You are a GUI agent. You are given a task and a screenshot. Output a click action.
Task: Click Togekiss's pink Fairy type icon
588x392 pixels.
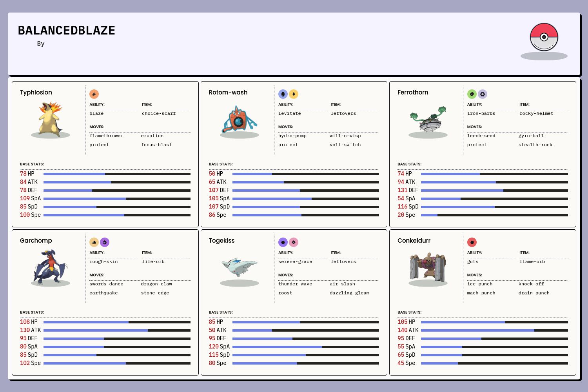[x=294, y=242]
